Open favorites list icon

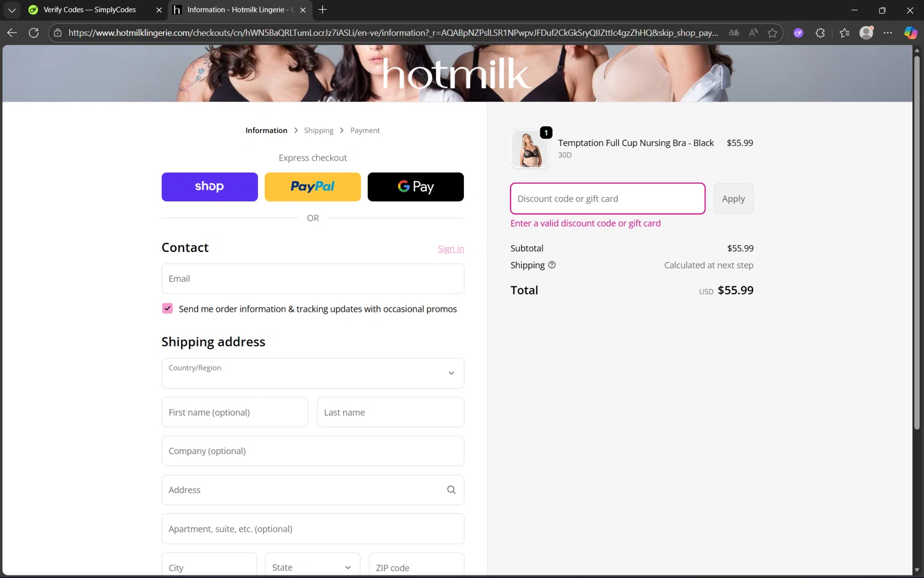coord(845,33)
